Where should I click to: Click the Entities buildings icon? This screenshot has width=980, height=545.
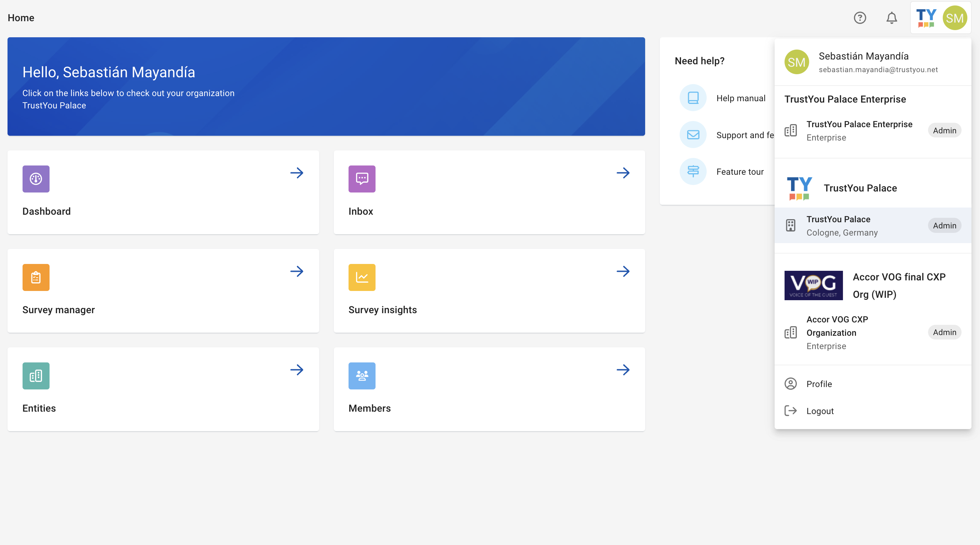[36, 376]
